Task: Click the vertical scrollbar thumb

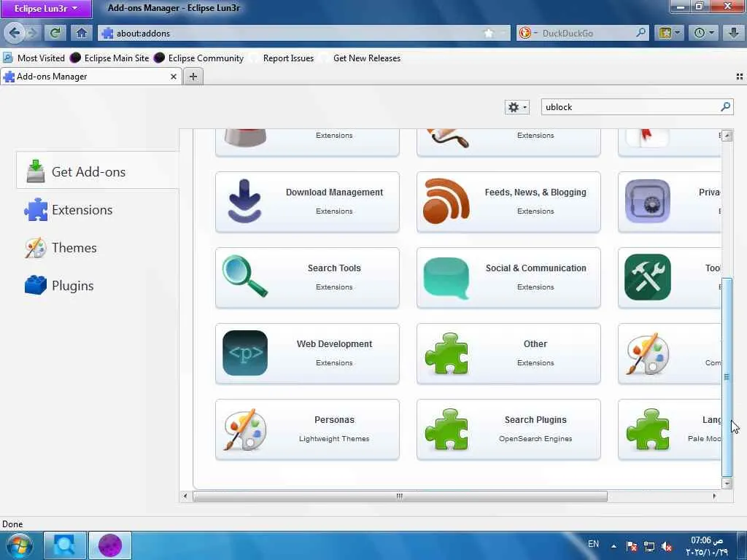Action: tap(727, 377)
